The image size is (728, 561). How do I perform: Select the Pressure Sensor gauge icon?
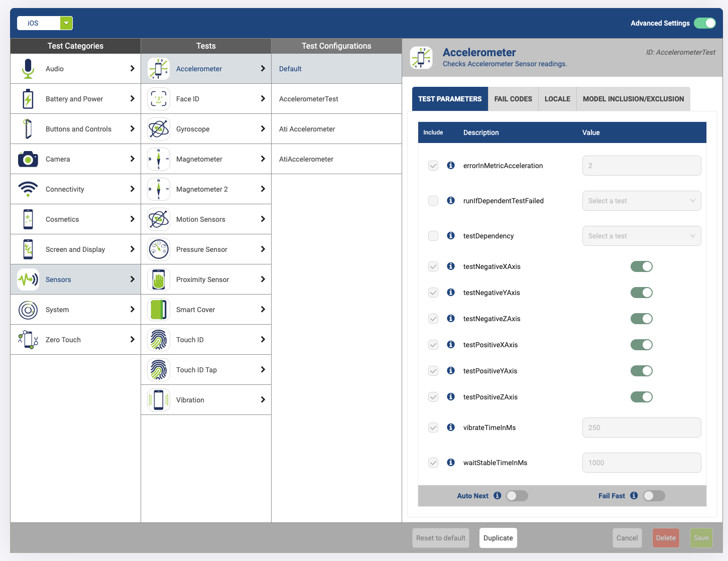(x=159, y=249)
